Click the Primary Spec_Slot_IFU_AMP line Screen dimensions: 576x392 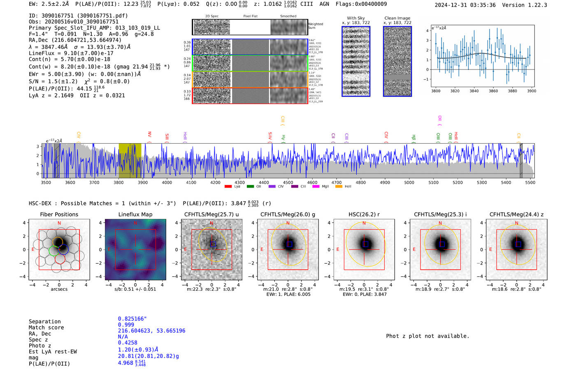click(95, 28)
